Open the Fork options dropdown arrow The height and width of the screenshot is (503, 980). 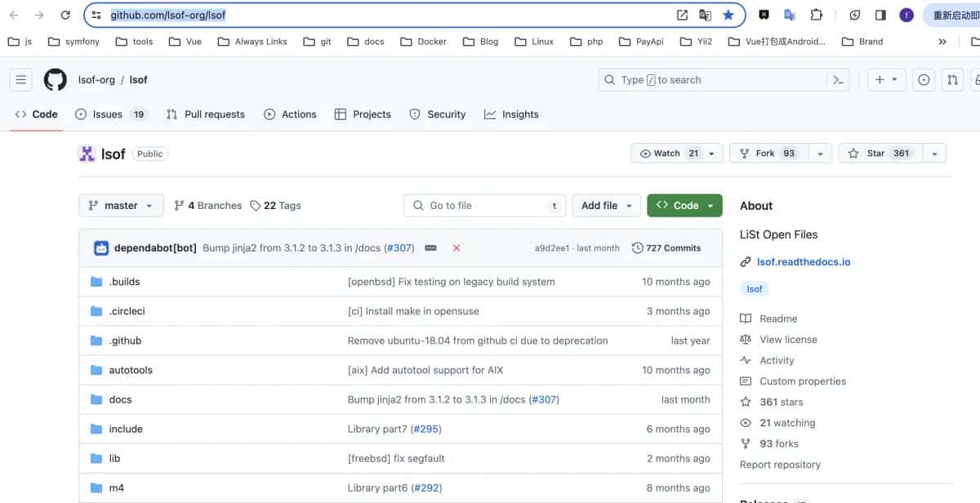(x=820, y=154)
